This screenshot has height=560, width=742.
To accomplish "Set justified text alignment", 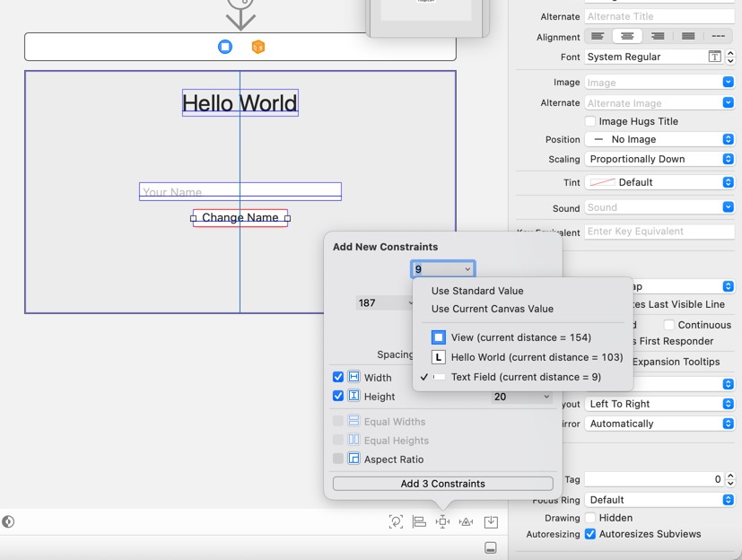I will click(x=688, y=36).
